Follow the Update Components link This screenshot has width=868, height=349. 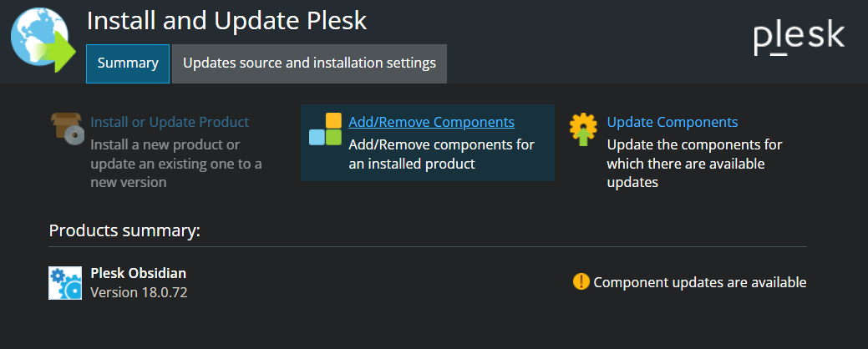(673, 122)
